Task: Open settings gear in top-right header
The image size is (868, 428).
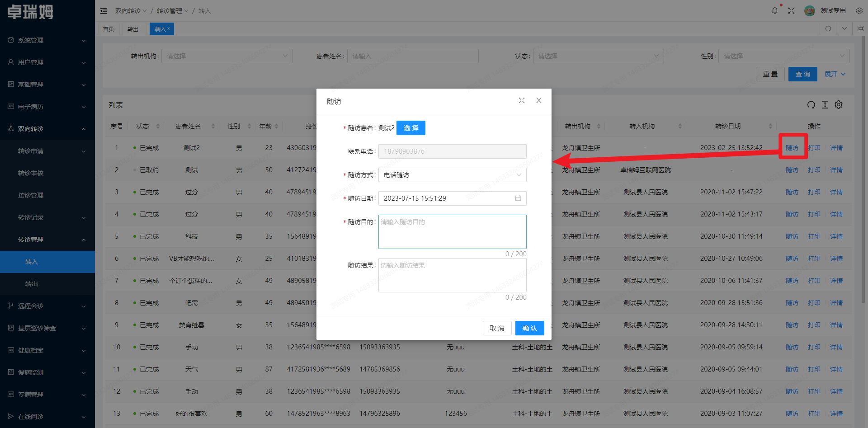Action: (x=859, y=11)
